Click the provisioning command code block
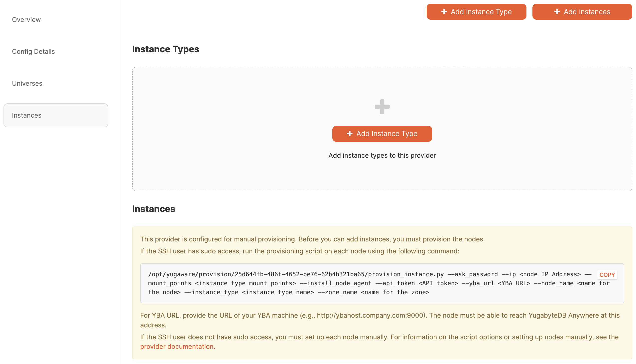Image resolution: width=636 pixels, height=364 pixels. [350, 283]
